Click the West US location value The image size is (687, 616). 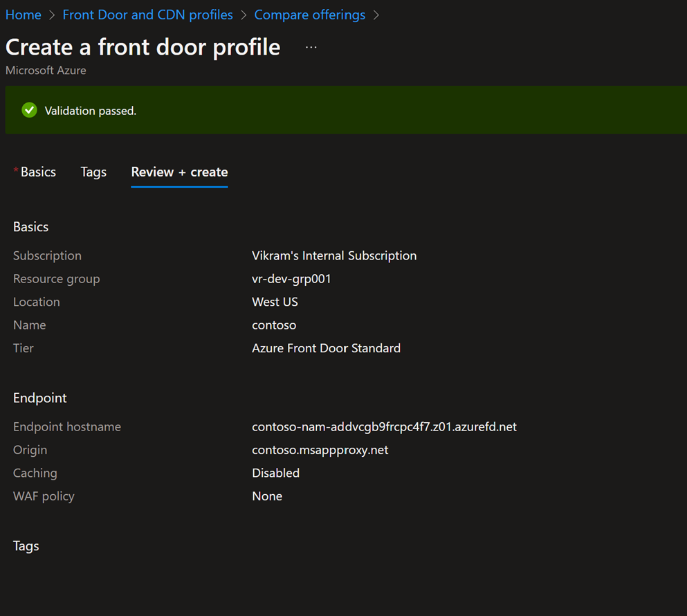[275, 302]
